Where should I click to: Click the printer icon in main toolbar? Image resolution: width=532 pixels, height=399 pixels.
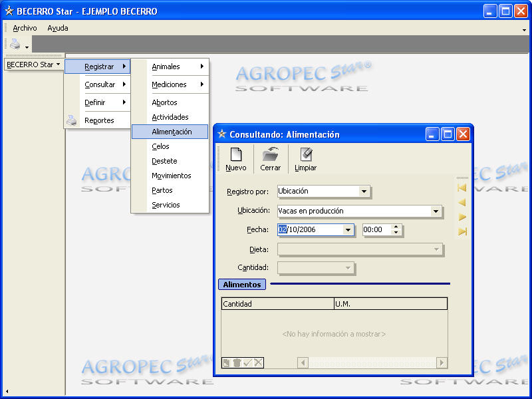click(15, 44)
